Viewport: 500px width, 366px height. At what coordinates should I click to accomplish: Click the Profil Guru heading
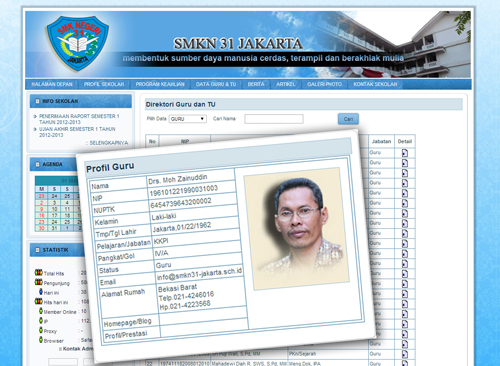click(110, 167)
